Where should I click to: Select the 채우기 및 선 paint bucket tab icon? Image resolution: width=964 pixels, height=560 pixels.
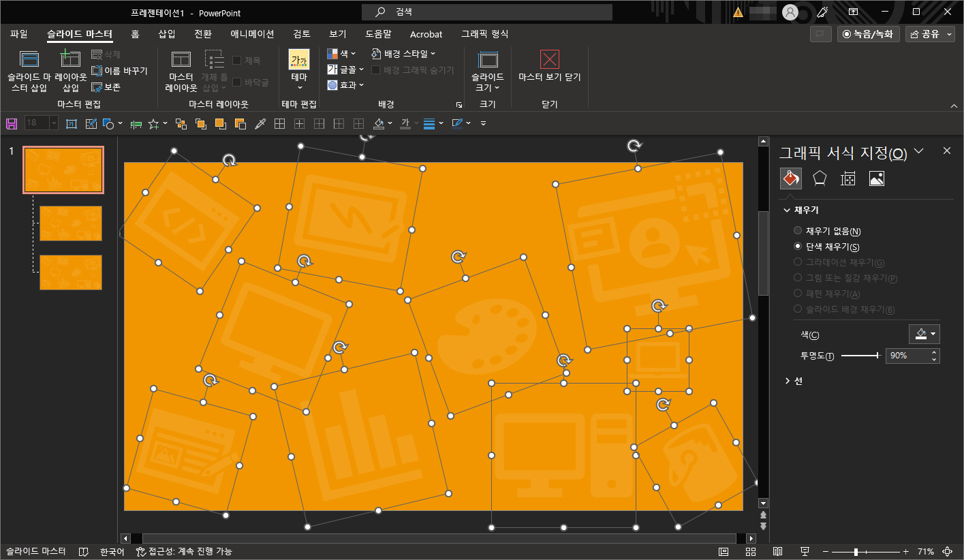click(791, 178)
